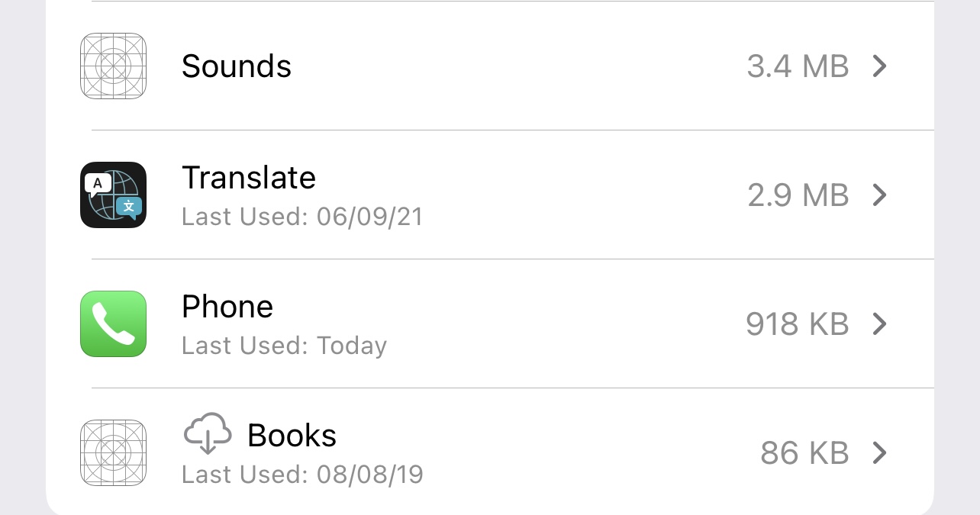Image resolution: width=980 pixels, height=515 pixels.
Task: Tap Last Used: 08/08/19 text
Action: 302,475
